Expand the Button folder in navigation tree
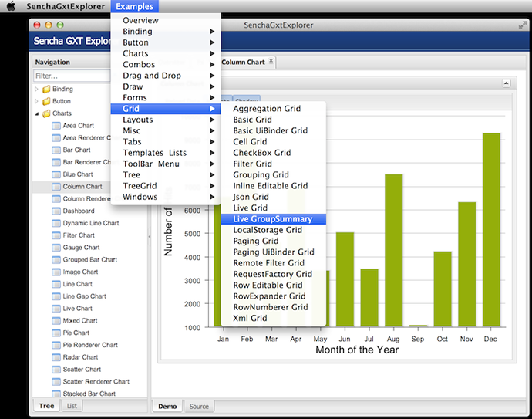532x419 pixels. coord(37,101)
